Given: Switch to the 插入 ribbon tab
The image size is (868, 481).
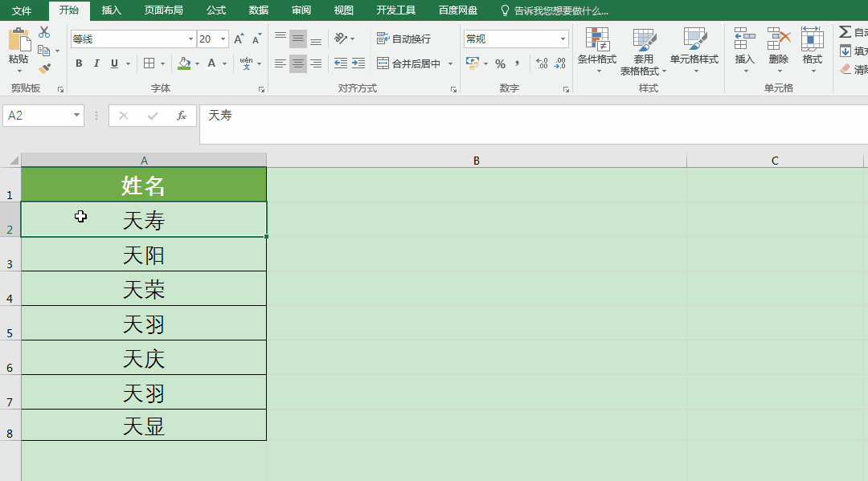Looking at the screenshot, I should (x=111, y=10).
